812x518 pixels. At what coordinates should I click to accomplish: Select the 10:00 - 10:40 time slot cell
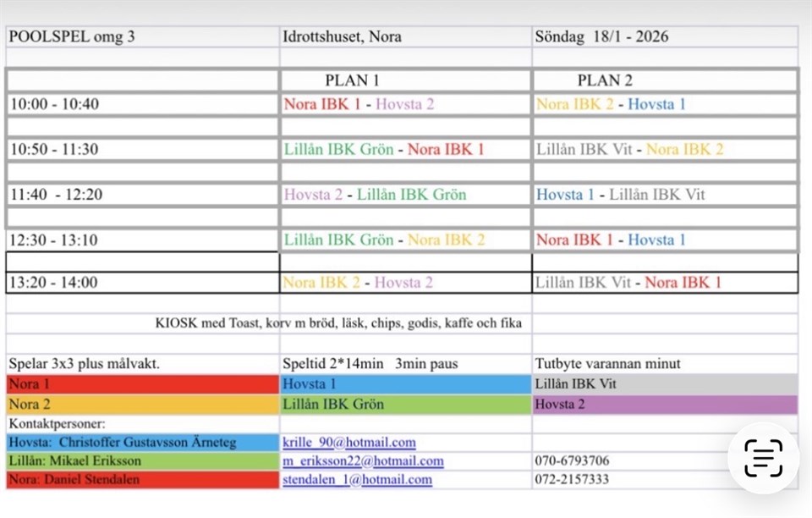[55, 104]
